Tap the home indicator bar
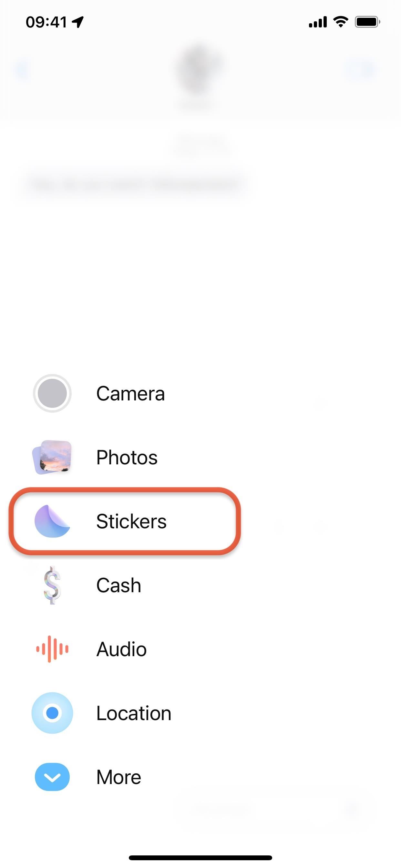This screenshot has width=401, height=868. coord(200,858)
